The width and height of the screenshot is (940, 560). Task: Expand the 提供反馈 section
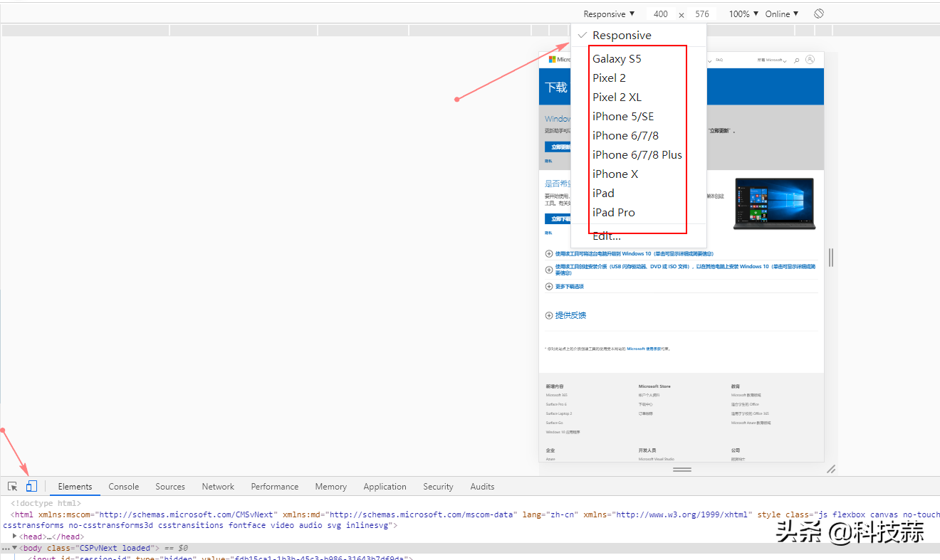point(549,315)
